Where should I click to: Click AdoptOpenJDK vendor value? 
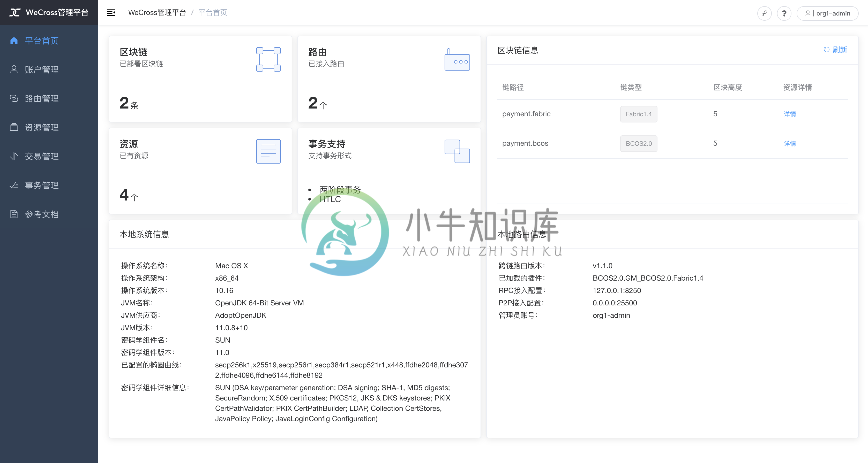[241, 315]
